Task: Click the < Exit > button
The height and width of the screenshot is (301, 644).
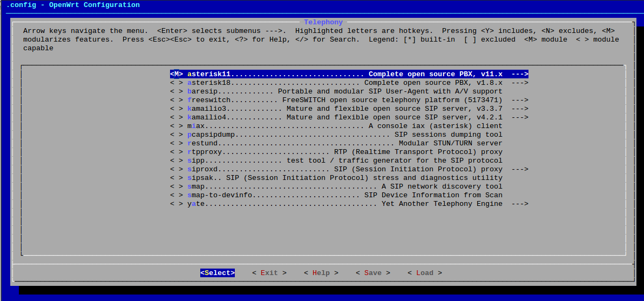Action: tap(269, 272)
